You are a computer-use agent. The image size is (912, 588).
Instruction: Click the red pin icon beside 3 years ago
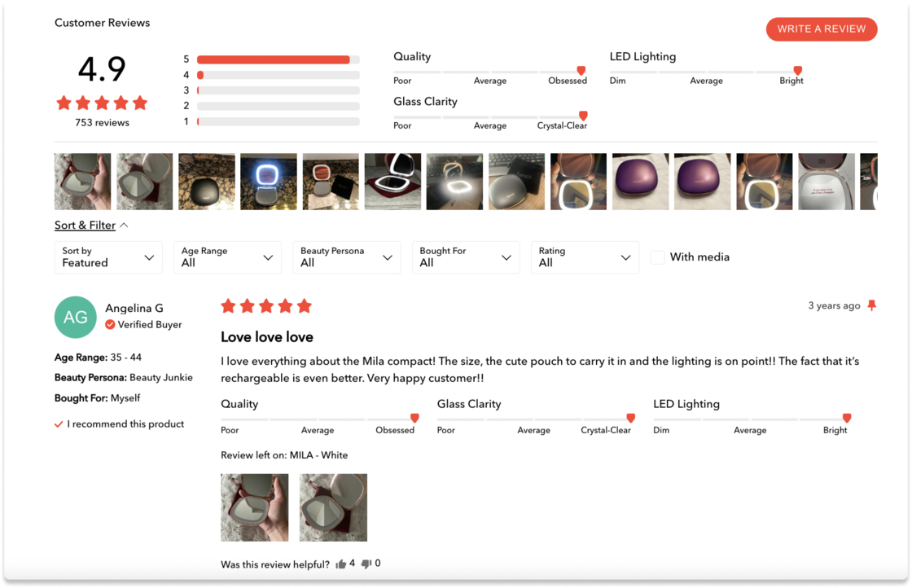point(871,305)
